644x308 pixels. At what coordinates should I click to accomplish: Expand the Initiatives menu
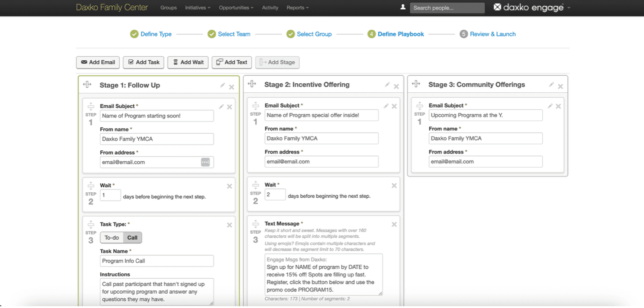click(x=198, y=8)
